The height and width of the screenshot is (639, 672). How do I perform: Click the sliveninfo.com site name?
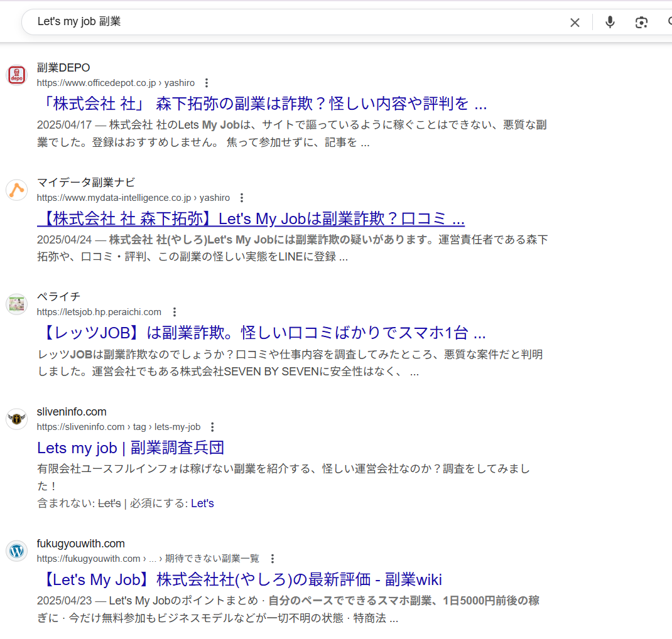pos(72,412)
